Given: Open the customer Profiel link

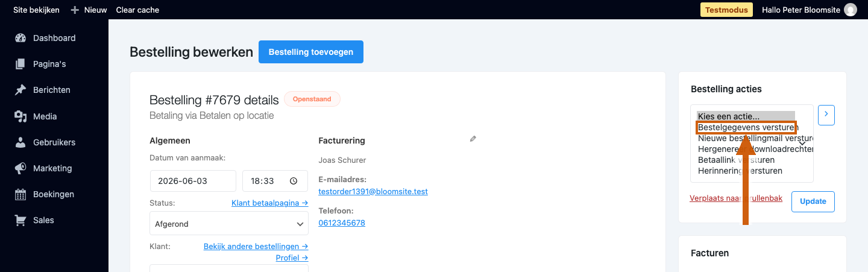Looking at the screenshot, I should 292,258.
